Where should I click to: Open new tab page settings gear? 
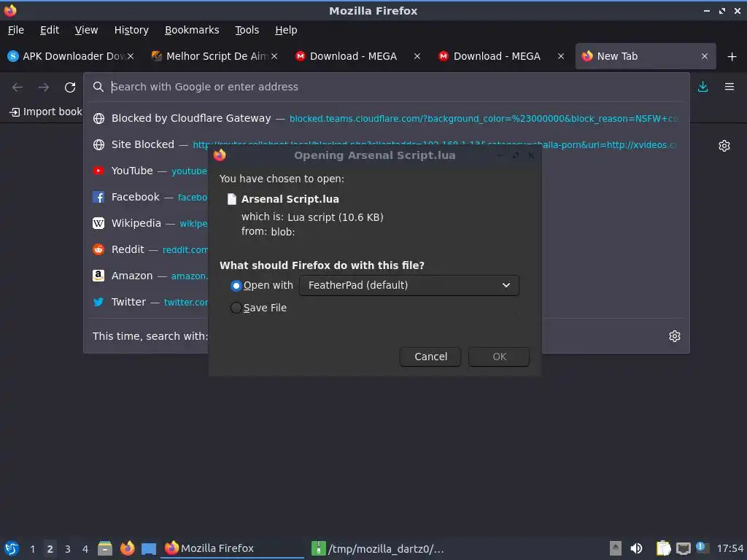pos(724,146)
